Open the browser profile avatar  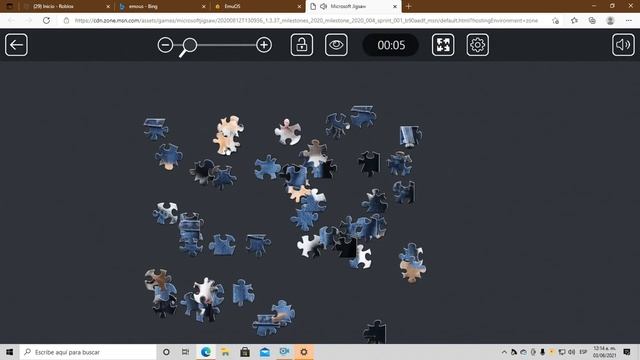click(610, 20)
